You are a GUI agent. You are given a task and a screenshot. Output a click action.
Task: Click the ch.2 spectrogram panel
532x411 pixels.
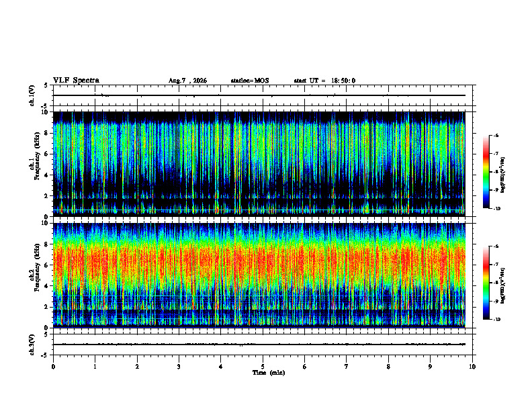coord(259,275)
